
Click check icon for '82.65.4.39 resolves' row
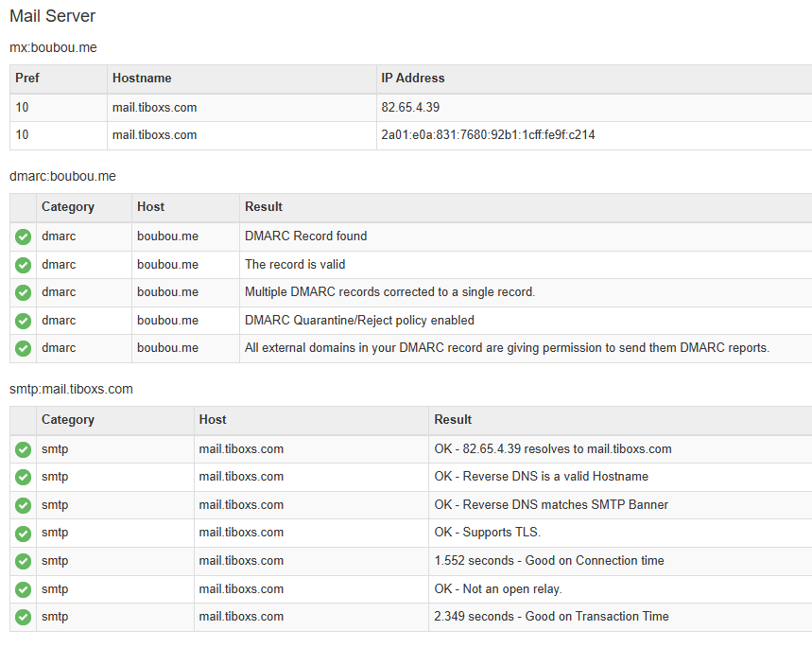[24, 449]
